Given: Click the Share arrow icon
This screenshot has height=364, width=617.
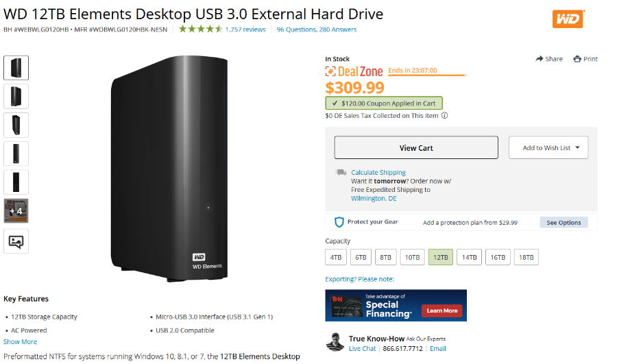Looking at the screenshot, I should coord(539,59).
